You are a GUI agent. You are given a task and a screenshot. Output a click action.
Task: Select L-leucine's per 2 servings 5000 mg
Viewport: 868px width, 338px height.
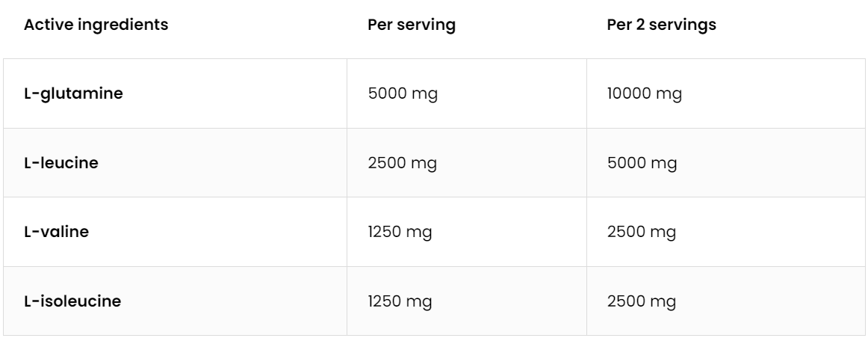642,163
